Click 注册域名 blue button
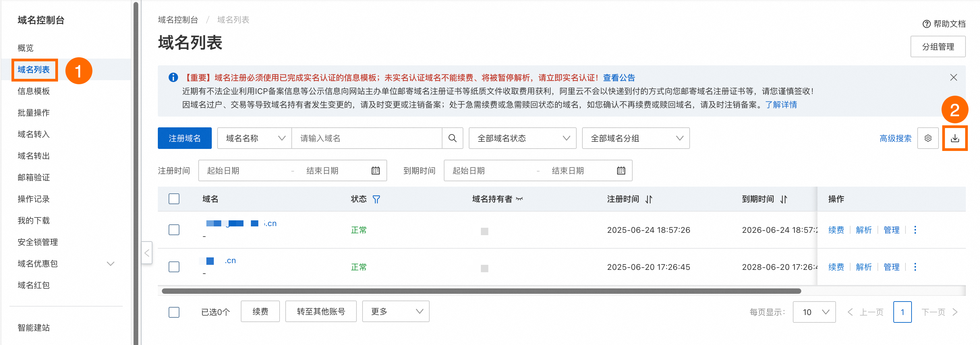This screenshot has height=345, width=980. (184, 138)
